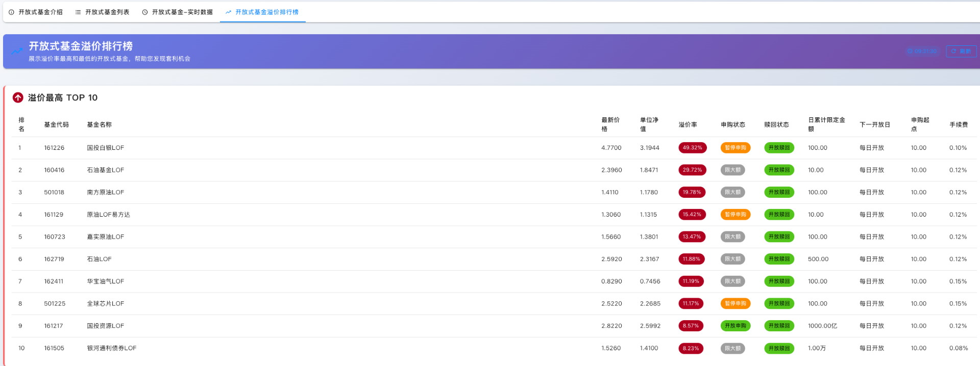Click the list icon beside 开放式基金列表

(78, 12)
